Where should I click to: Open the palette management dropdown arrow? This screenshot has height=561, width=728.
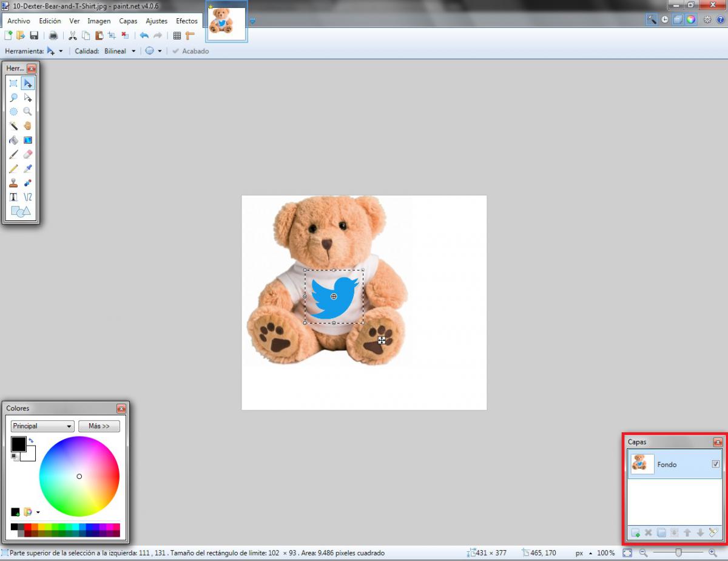pyautogui.click(x=38, y=512)
